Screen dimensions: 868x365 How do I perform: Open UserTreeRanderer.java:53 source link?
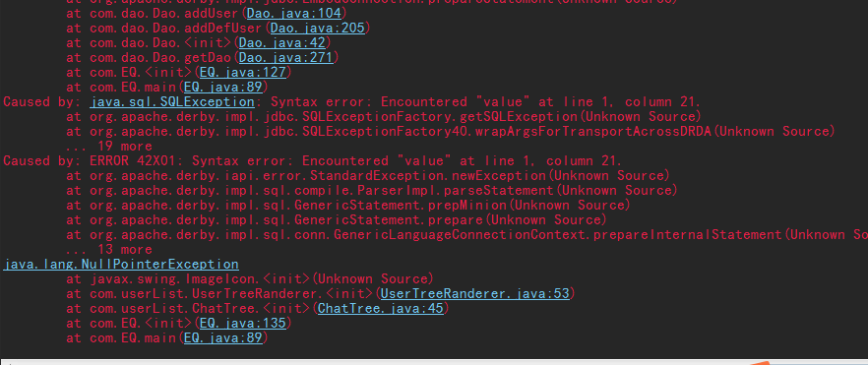pyautogui.click(x=475, y=293)
